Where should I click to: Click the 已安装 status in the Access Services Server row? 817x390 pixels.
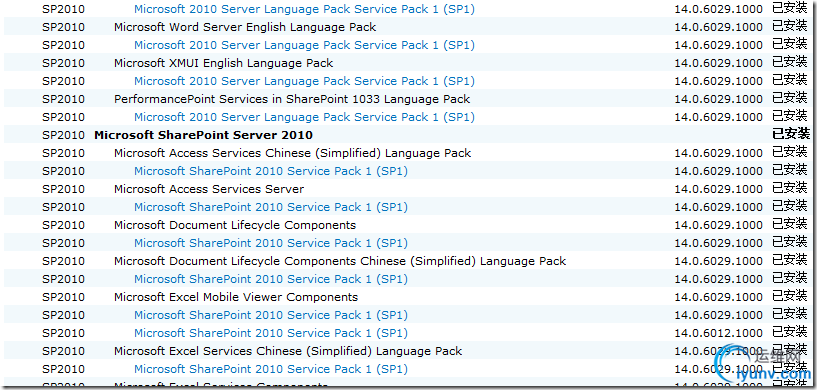click(789, 188)
